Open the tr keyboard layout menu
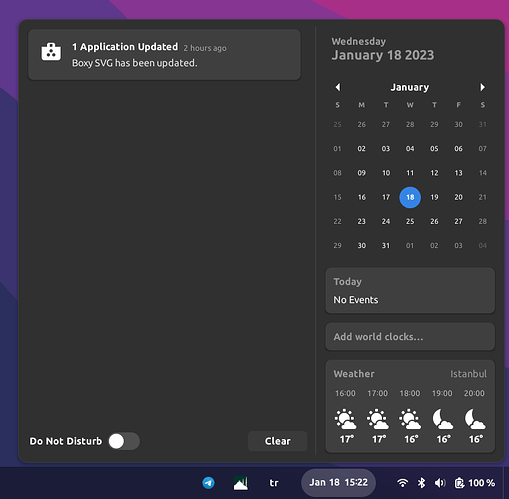 pyautogui.click(x=274, y=483)
